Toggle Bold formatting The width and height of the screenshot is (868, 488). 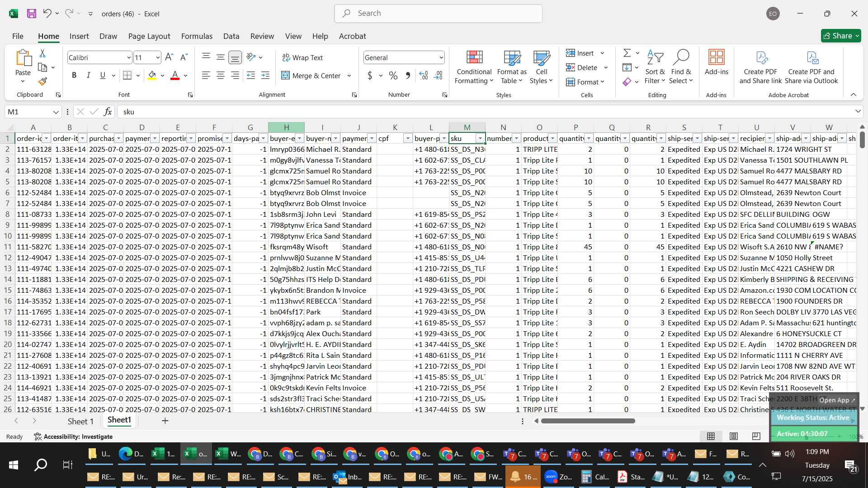(74, 75)
